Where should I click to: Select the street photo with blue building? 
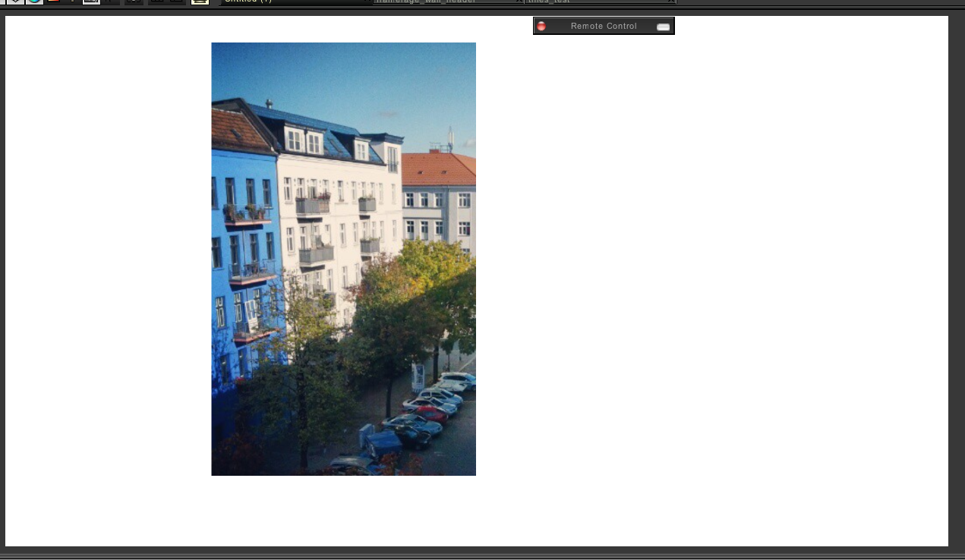click(x=343, y=259)
